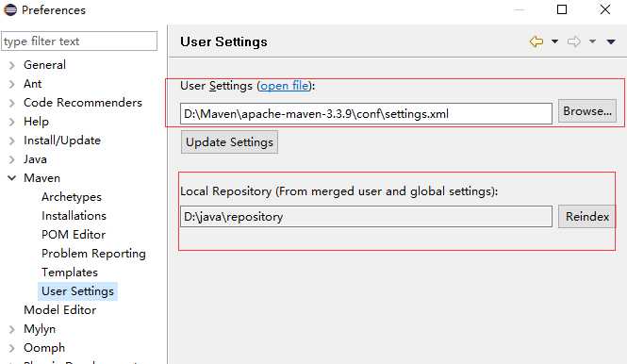Viewport: 627px width, 364px height.
Task: Select Installations under Maven
Action: 74,216
